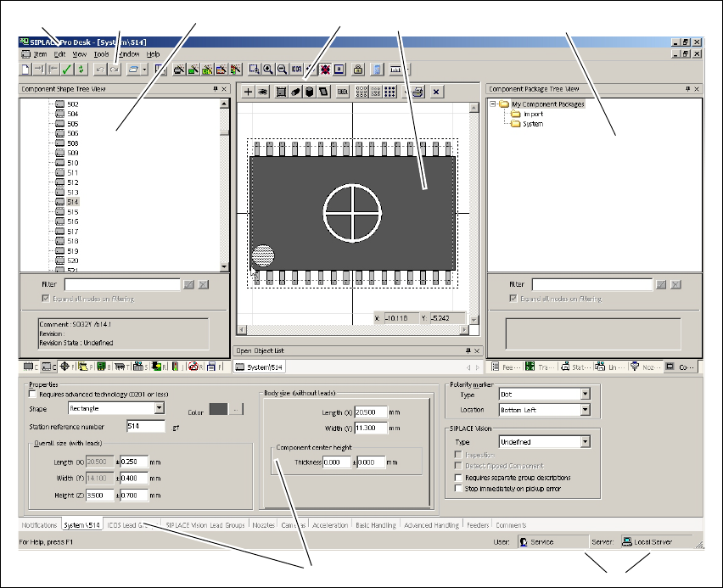Switch to the Nozzles tab
This screenshot has width=723, height=588.
(264, 525)
